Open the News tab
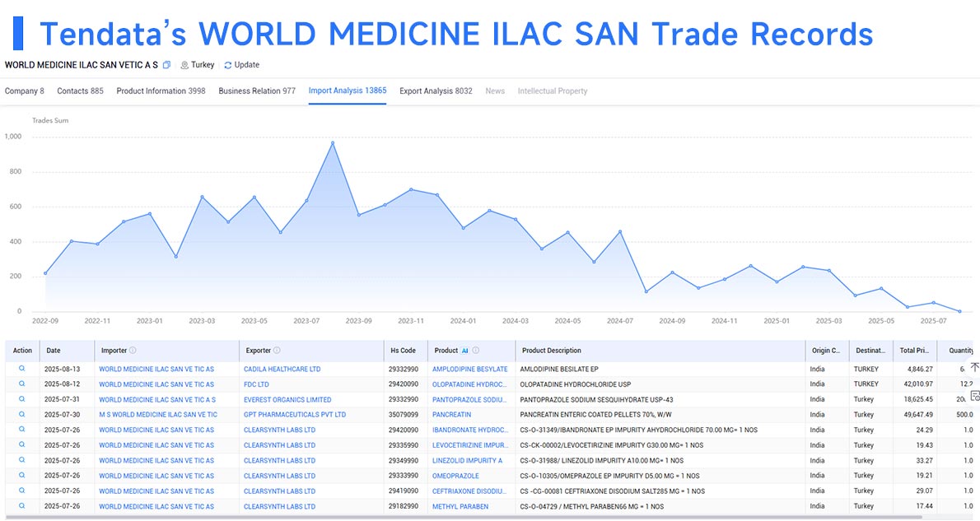The height and width of the screenshot is (521, 980). (495, 91)
